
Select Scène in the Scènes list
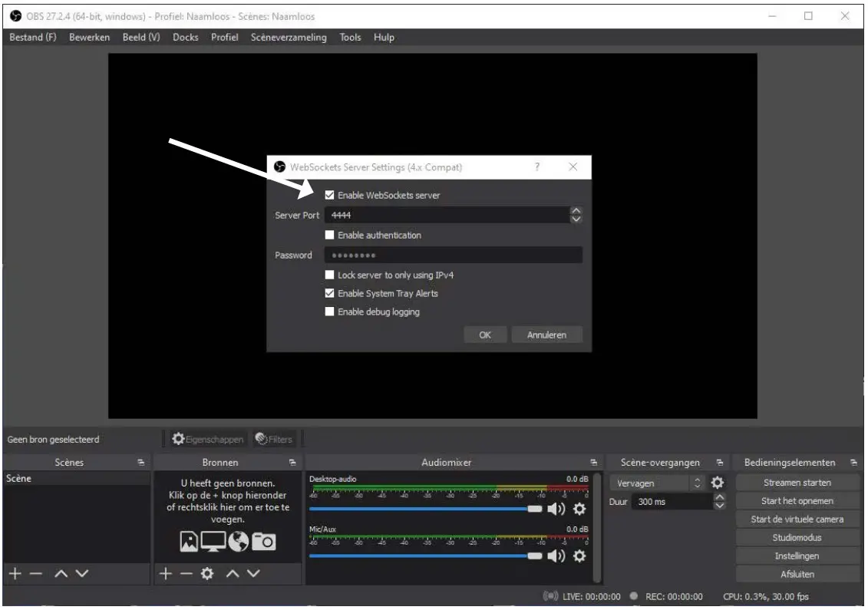pos(77,478)
